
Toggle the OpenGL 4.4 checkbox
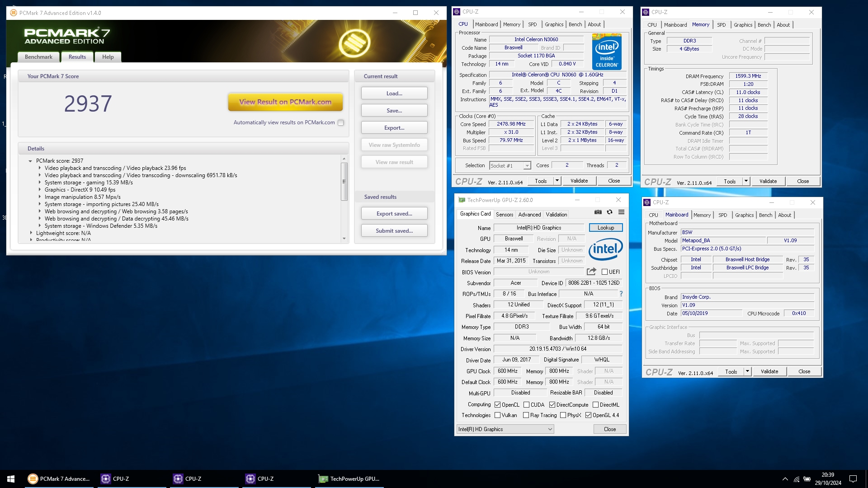[x=588, y=415]
